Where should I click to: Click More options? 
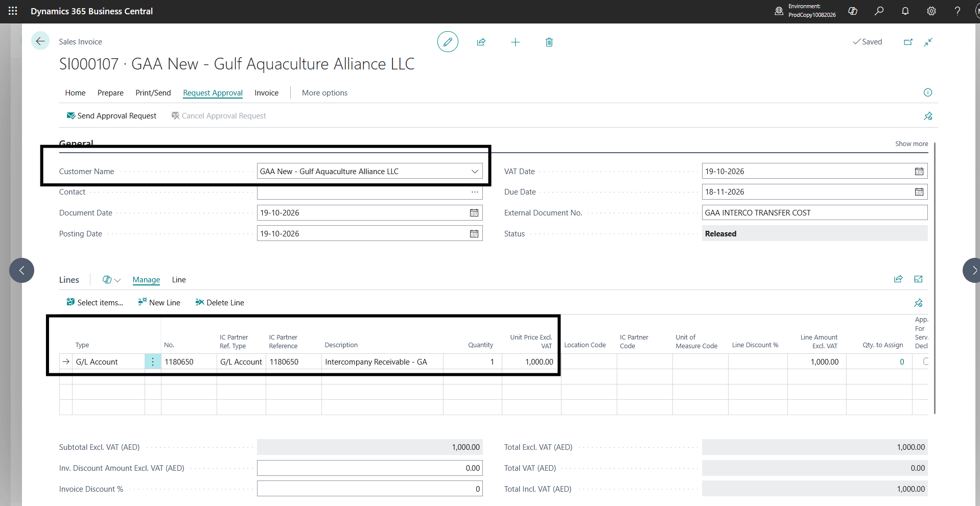click(x=324, y=93)
